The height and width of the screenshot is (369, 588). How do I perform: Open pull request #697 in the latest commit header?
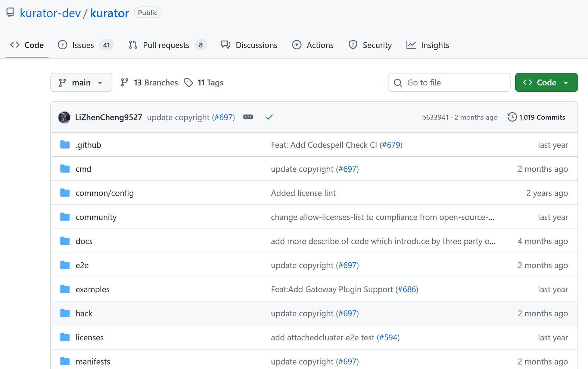pyautogui.click(x=224, y=117)
